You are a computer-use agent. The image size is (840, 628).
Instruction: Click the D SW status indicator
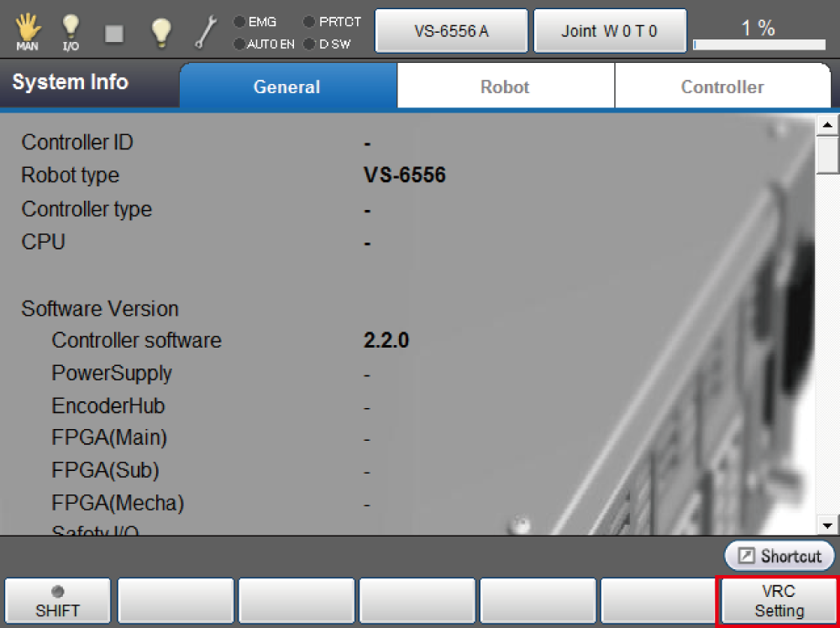(328, 43)
